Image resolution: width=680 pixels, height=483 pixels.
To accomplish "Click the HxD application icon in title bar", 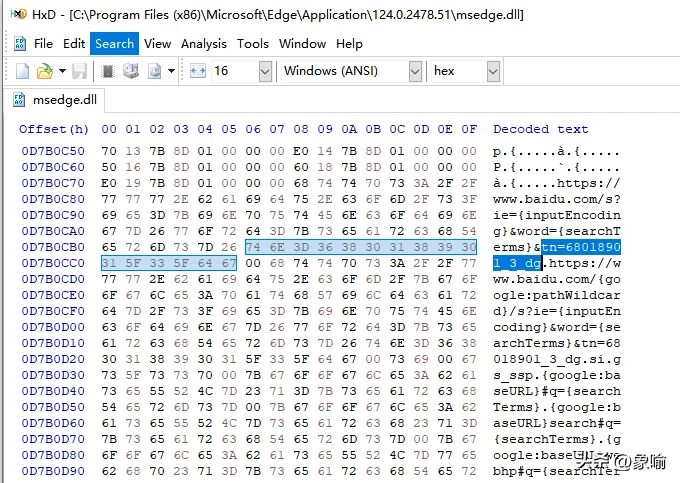I will (18, 14).
